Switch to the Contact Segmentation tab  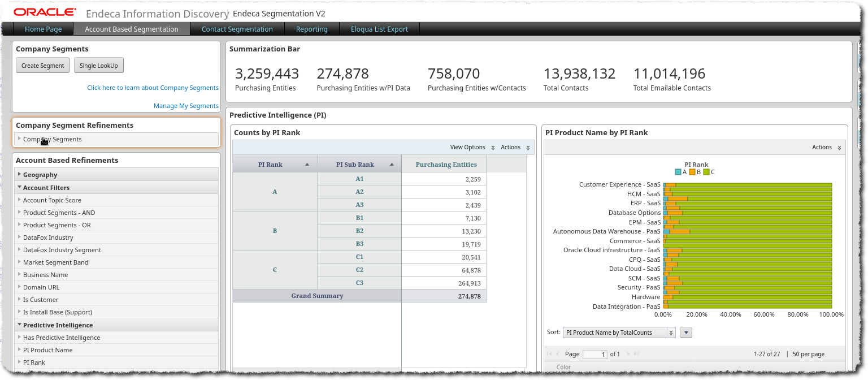(237, 29)
